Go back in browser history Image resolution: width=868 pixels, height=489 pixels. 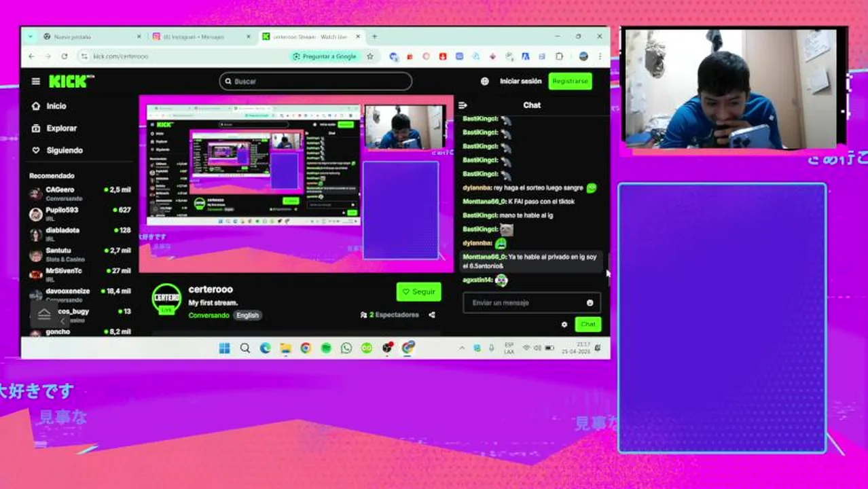31,56
